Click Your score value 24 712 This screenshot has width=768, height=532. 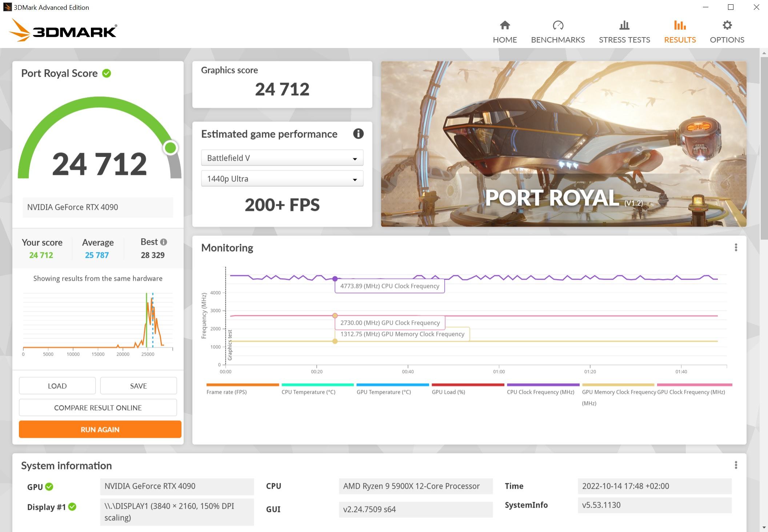point(41,255)
